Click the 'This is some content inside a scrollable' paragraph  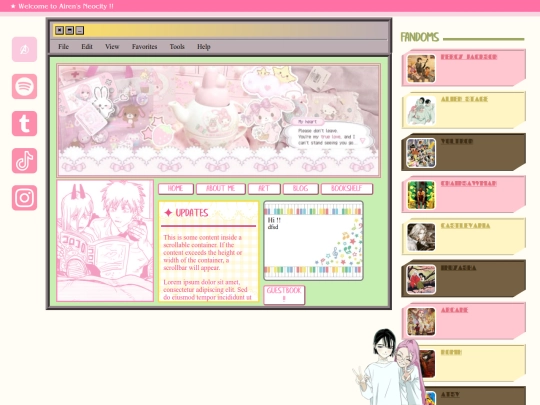tap(203, 252)
